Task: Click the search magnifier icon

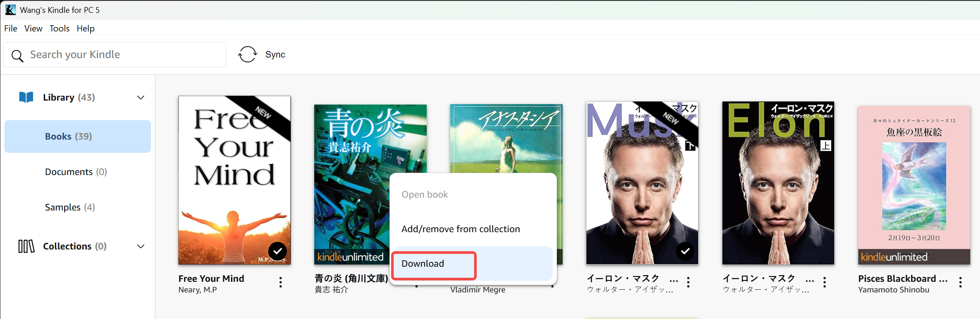Action: (x=17, y=56)
